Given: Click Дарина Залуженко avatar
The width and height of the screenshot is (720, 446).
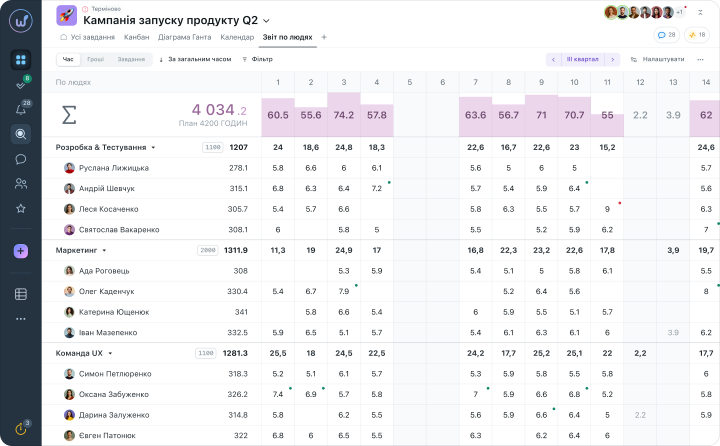Looking at the screenshot, I should point(69,415).
